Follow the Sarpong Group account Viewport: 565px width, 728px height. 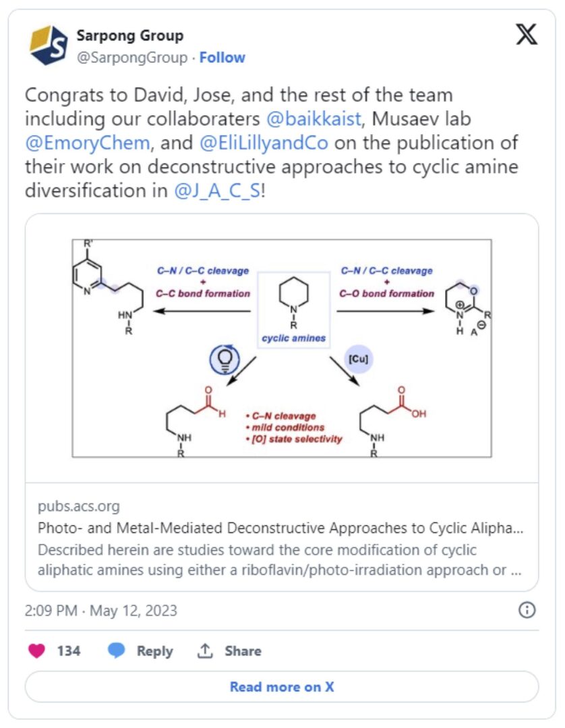coord(222,57)
